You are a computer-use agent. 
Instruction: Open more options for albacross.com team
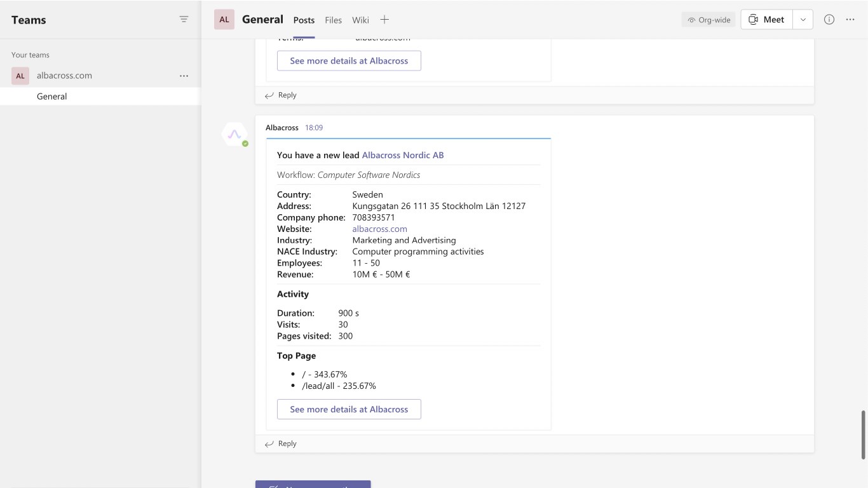[x=184, y=76]
